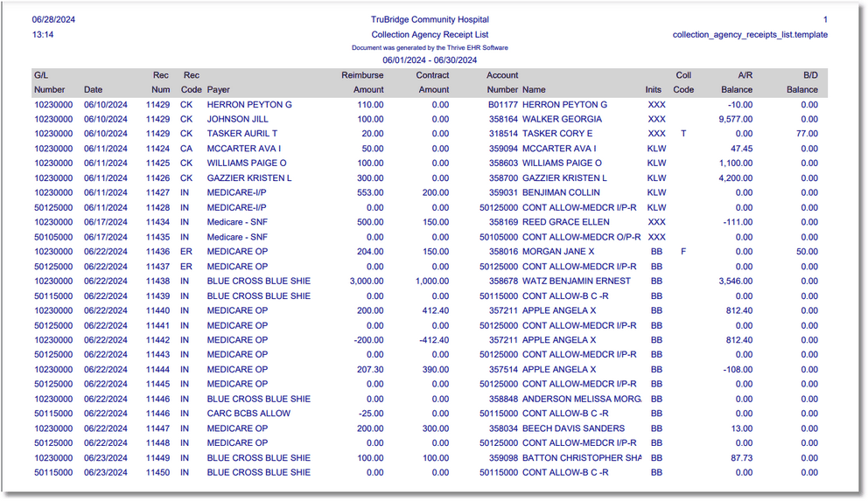This screenshot has height=501, width=868.
Task: Click the 'Date' column header
Action: [x=93, y=89]
